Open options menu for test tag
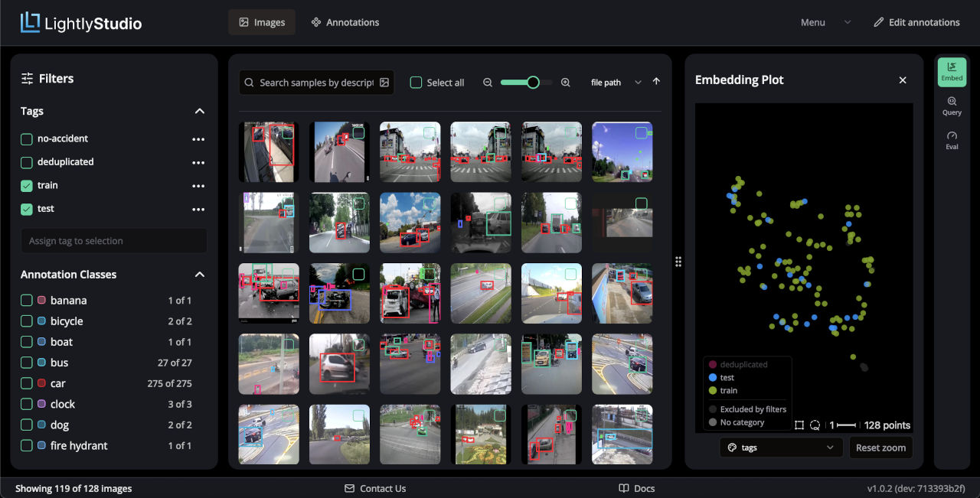This screenshot has width=980, height=498. coord(198,209)
